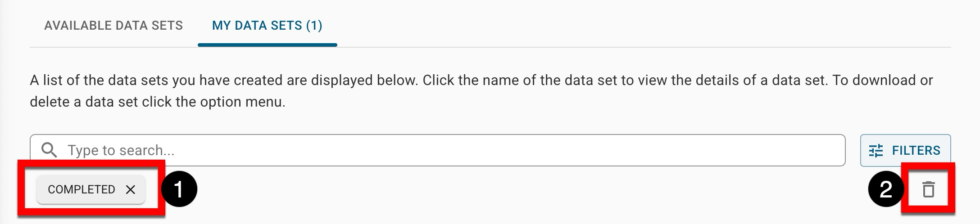Click the placeholder text in search box

(121, 150)
